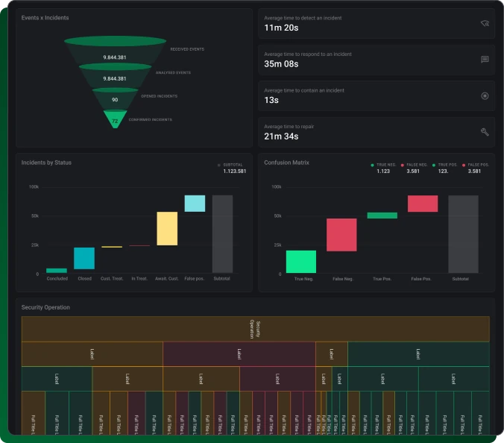This screenshot has width=504, height=443.
Task: Click the teal Closed bar
Action: pos(84,258)
